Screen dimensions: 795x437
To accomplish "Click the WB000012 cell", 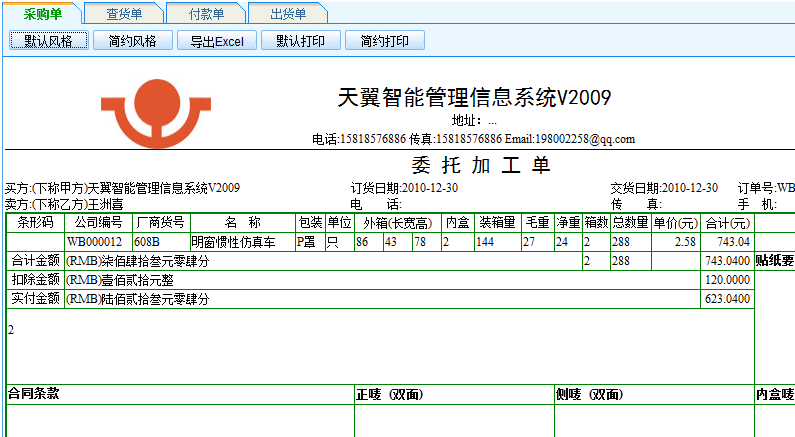I will [98, 242].
